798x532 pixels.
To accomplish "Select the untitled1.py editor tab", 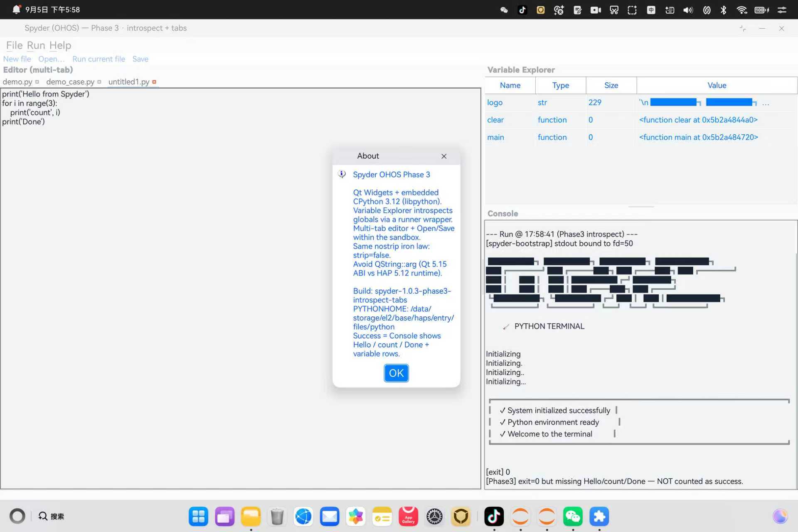I will tap(129, 82).
